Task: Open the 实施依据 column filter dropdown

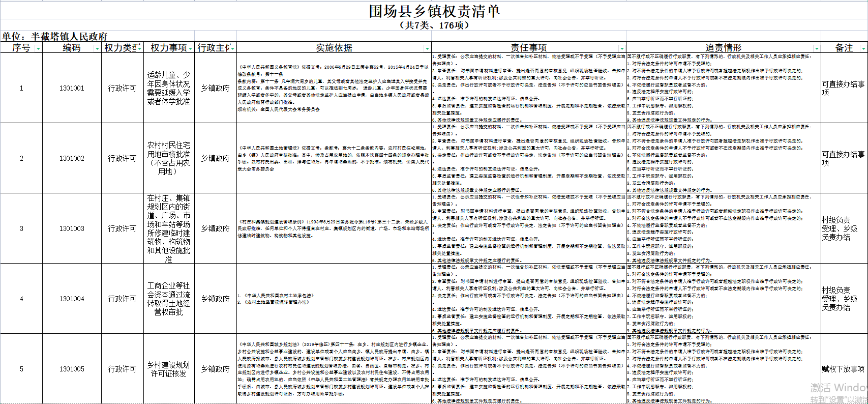Action: pyautogui.click(x=427, y=48)
